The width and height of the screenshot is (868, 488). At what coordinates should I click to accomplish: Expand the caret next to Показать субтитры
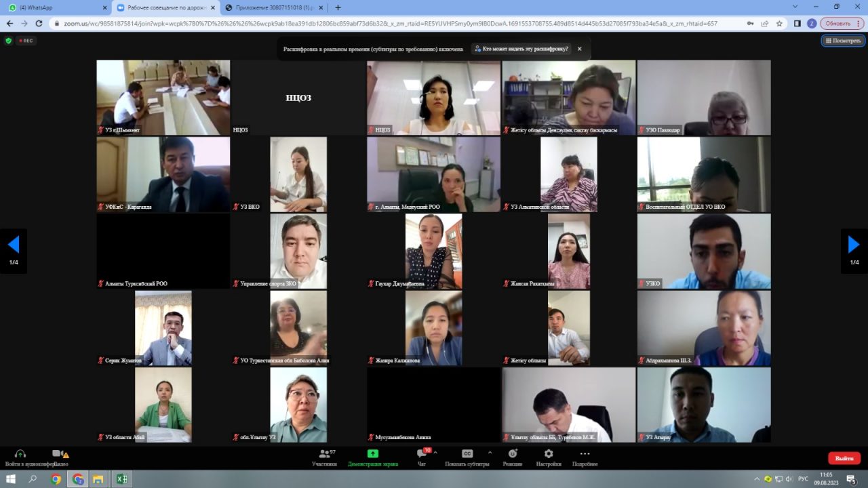click(x=490, y=452)
